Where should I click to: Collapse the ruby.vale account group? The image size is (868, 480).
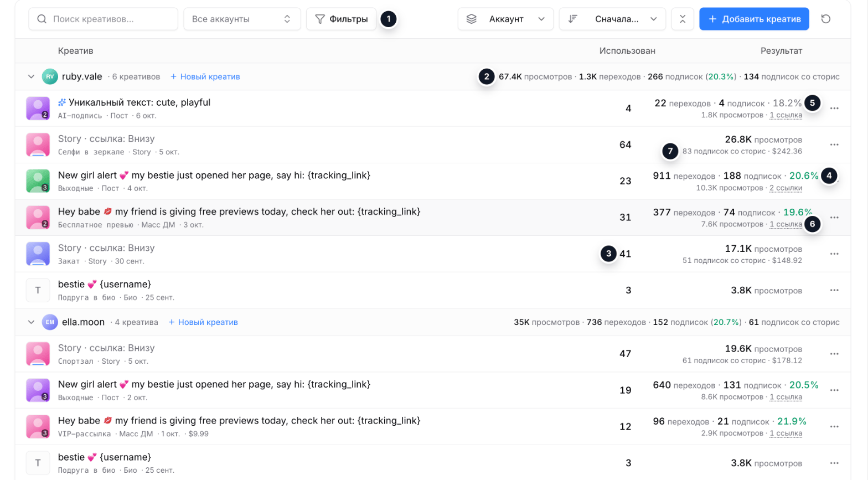pyautogui.click(x=31, y=76)
